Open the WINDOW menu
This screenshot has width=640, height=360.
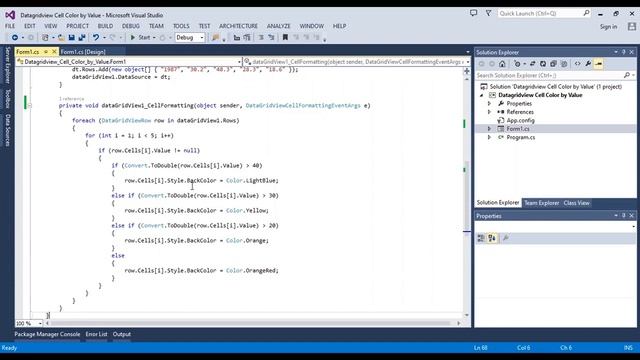pyautogui.click(x=312, y=26)
